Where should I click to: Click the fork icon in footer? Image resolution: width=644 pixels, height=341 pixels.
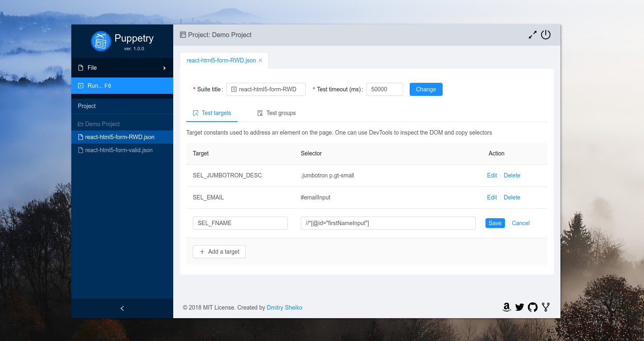pos(546,307)
